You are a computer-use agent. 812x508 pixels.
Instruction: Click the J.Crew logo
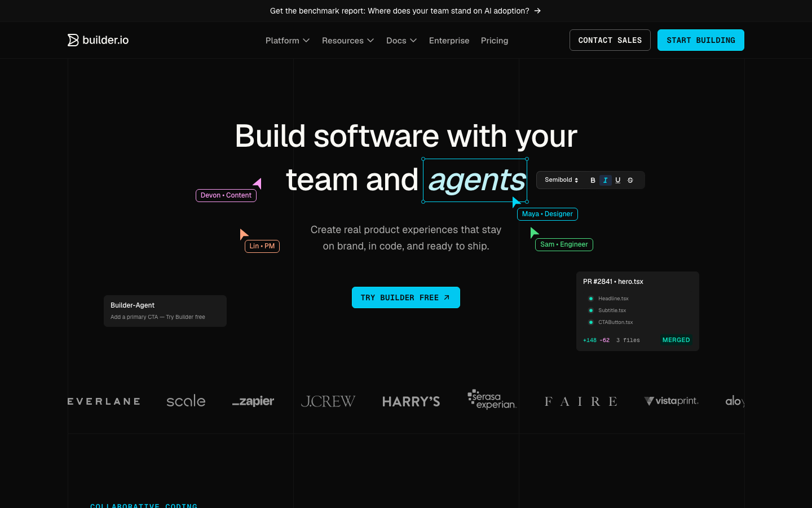tap(328, 401)
